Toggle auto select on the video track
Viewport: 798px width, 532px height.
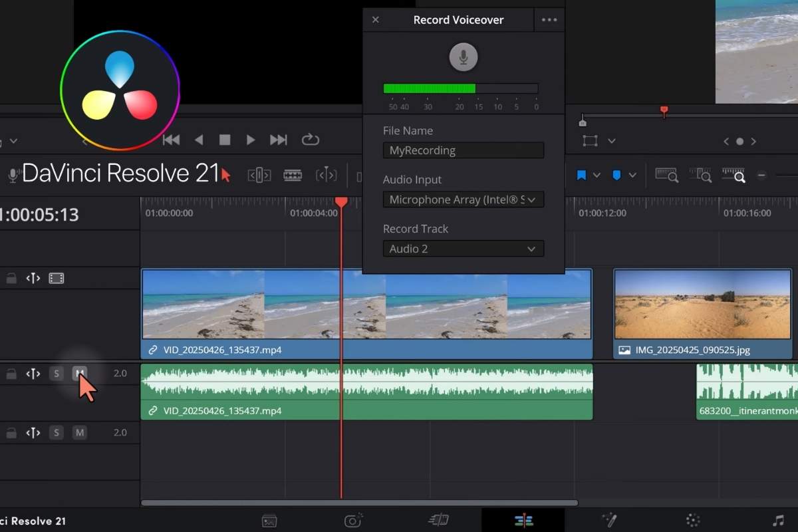[33, 279]
